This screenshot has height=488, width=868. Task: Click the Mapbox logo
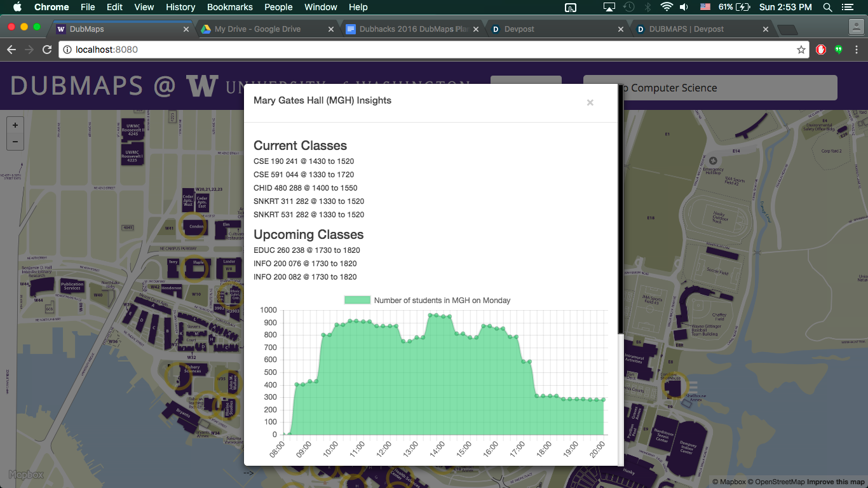coord(26,475)
